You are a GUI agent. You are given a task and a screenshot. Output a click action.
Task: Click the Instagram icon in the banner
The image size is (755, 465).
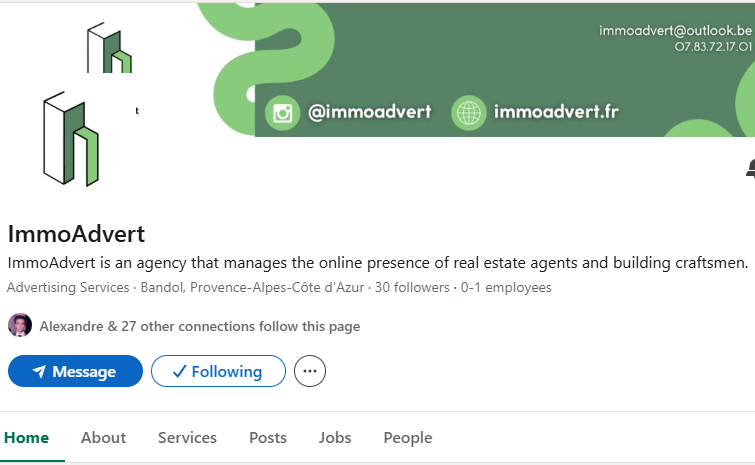click(283, 113)
